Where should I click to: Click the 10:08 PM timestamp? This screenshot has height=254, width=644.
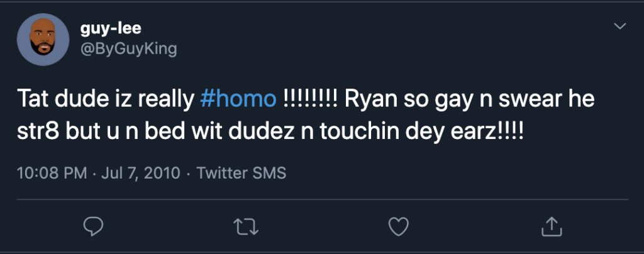click(x=52, y=172)
